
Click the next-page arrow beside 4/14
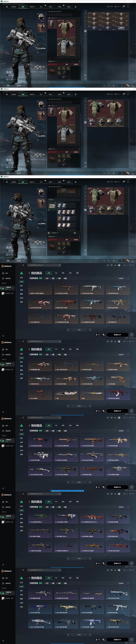pos(90,559)
